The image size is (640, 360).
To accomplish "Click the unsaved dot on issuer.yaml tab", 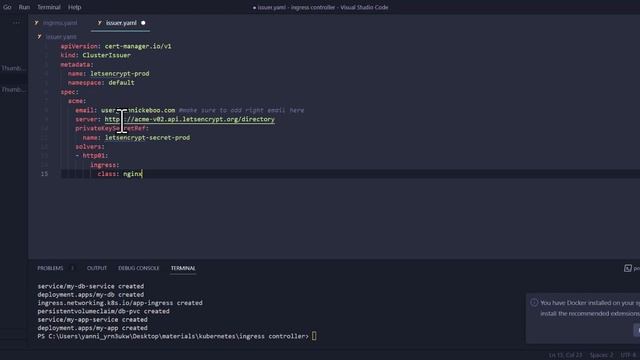I will click(143, 23).
